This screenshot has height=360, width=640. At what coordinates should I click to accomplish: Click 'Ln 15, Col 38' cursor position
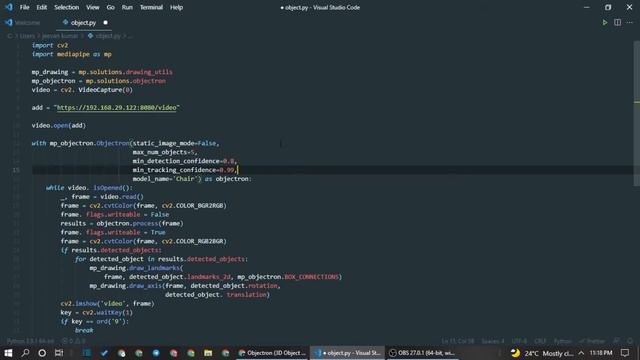click(x=458, y=341)
